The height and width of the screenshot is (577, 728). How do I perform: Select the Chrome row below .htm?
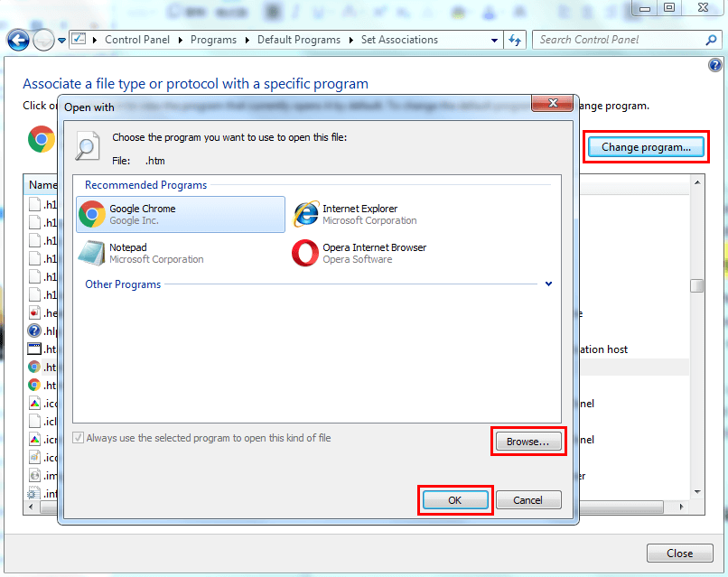[x=42, y=386]
